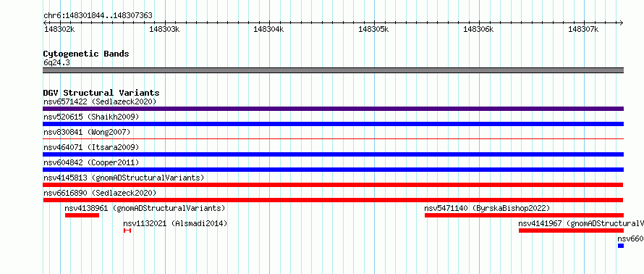Viewport: 644px width, 274px height.
Task: Click the 148307k ruler label
Action: (583, 29)
